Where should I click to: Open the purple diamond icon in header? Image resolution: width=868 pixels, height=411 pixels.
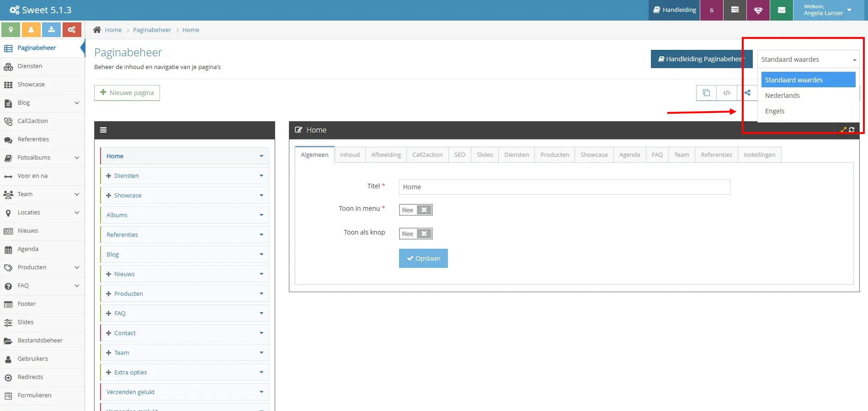click(758, 10)
